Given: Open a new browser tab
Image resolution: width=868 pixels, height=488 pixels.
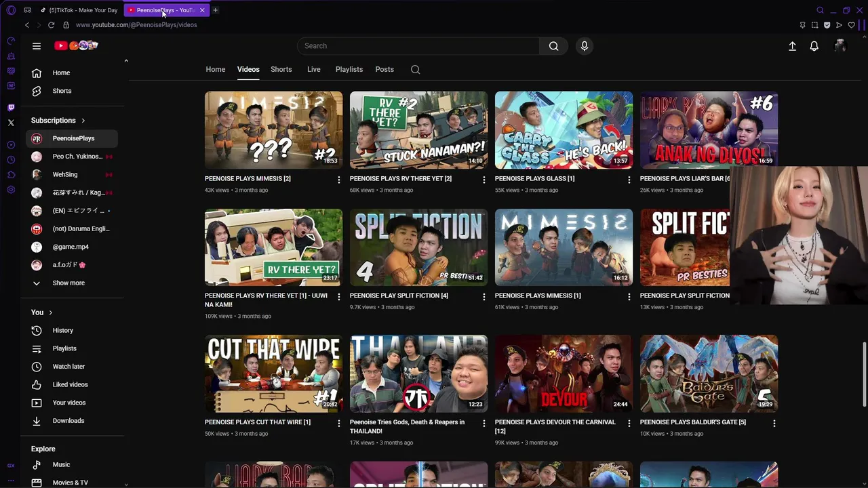Looking at the screenshot, I should coord(215,10).
